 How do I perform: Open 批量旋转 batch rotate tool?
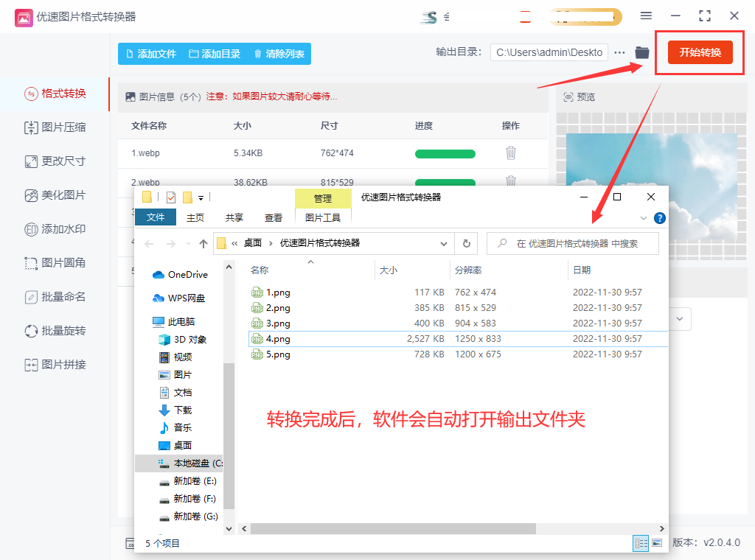coord(55,331)
